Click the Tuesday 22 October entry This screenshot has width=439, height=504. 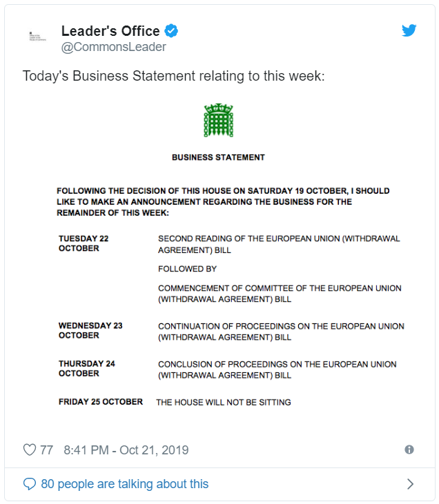84,243
